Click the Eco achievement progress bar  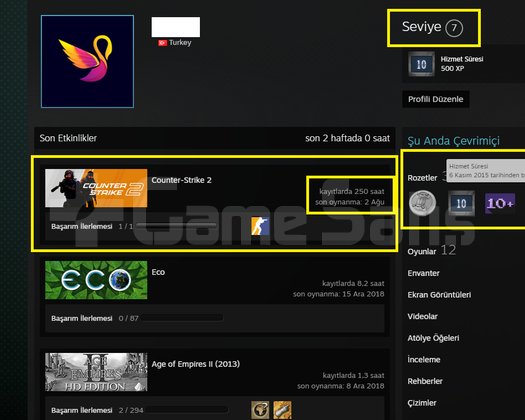[181, 318]
